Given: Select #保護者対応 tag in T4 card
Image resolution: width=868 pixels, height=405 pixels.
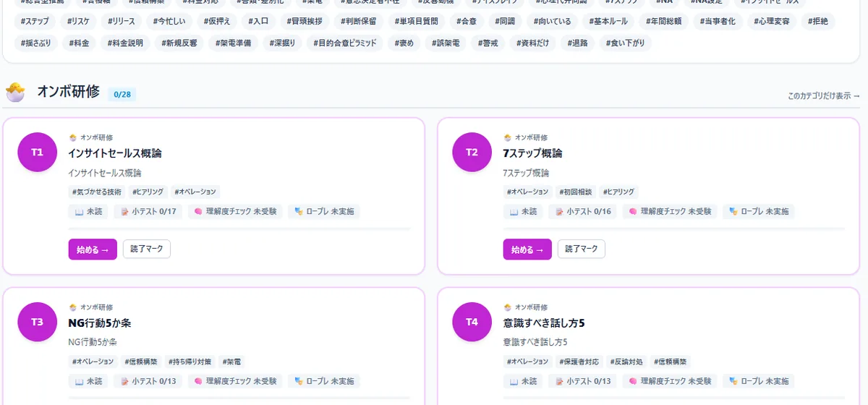Looking at the screenshot, I should [579, 361].
